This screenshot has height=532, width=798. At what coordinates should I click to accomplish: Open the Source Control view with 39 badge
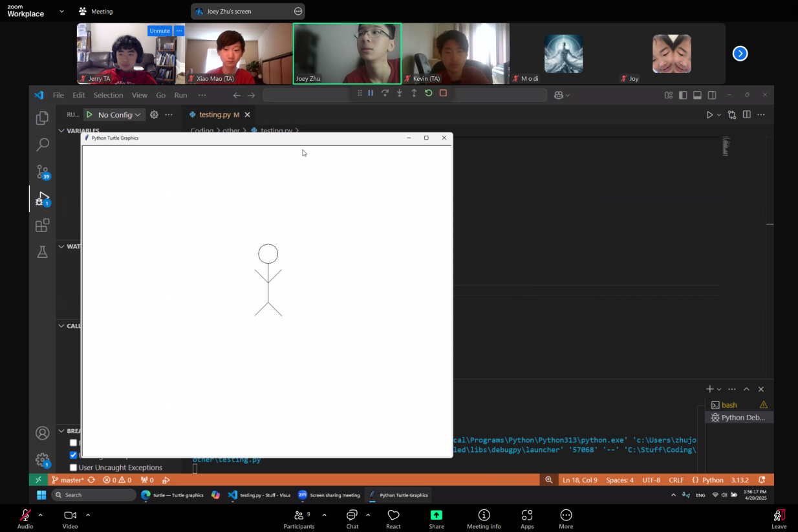click(x=42, y=172)
